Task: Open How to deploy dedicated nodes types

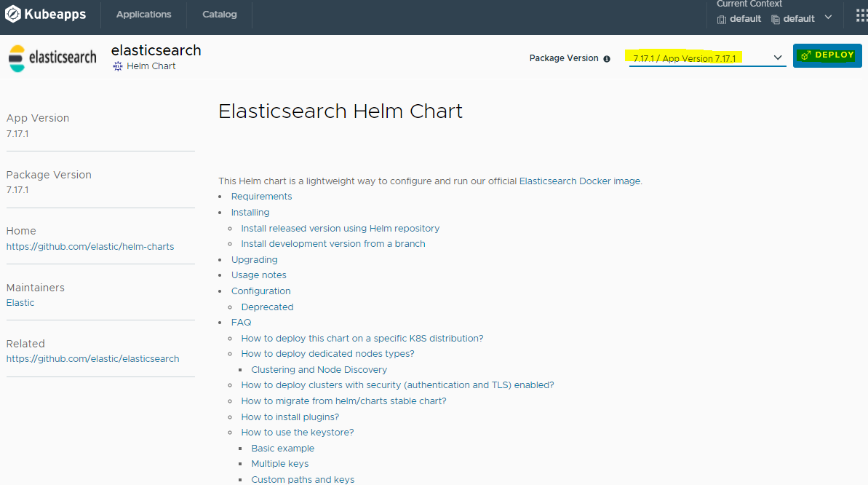Action: click(x=327, y=354)
